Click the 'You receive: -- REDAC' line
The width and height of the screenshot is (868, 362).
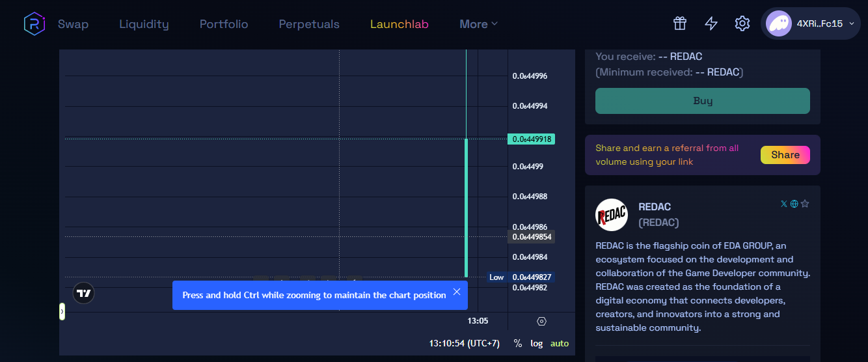[x=649, y=57]
